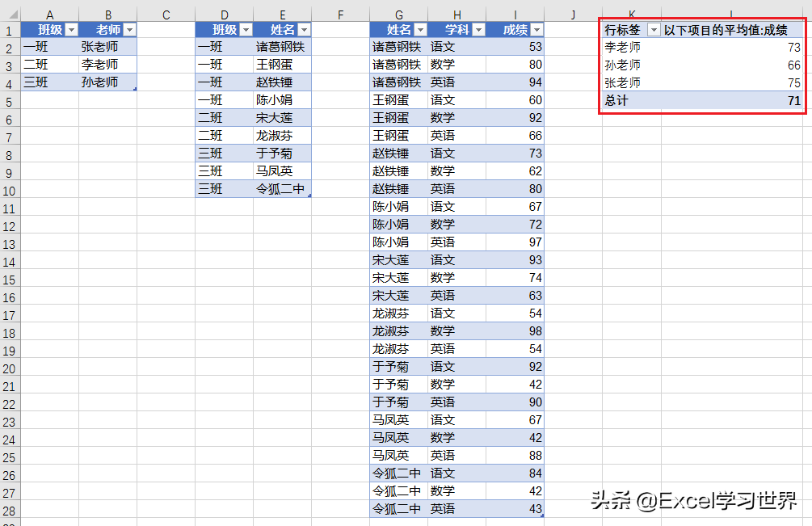Click 英语 subject cell in row 4
The image size is (812, 526).
click(x=456, y=82)
